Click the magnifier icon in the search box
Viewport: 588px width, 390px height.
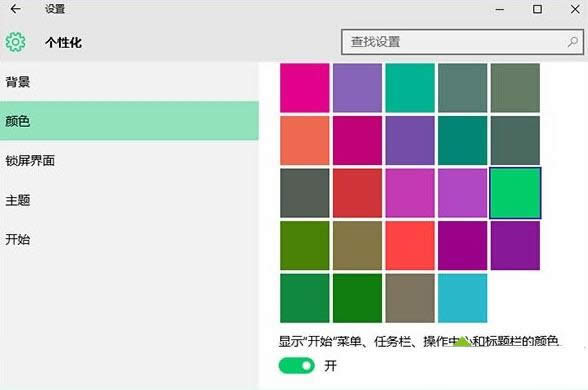573,42
